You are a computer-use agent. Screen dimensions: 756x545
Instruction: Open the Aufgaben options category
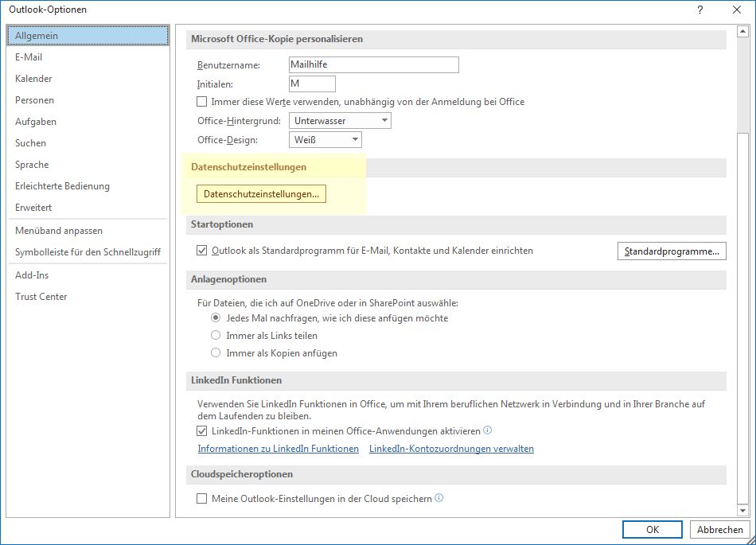tap(88, 122)
